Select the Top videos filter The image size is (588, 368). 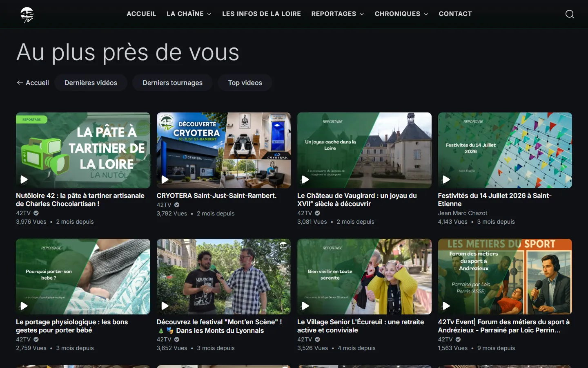[245, 83]
